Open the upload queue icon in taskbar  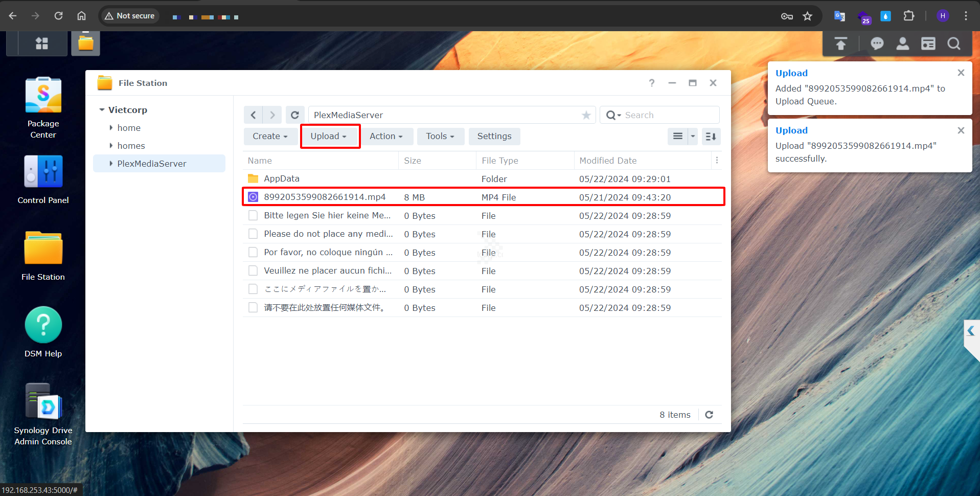pyautogui.click(x=840, y=43)
